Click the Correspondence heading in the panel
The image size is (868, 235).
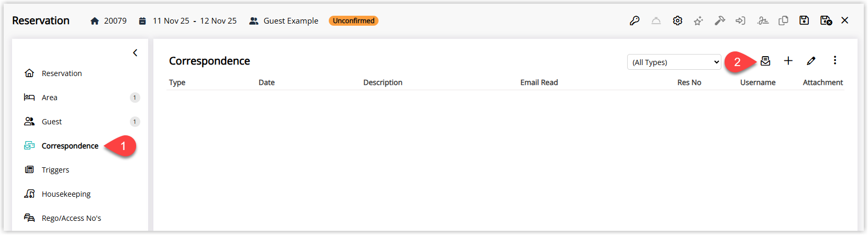[x=209, y=61]
